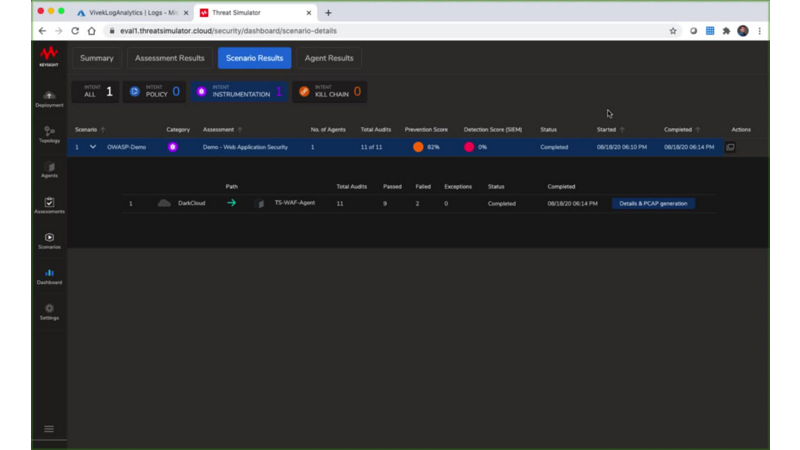Open a new browser tab

[328, 13]
